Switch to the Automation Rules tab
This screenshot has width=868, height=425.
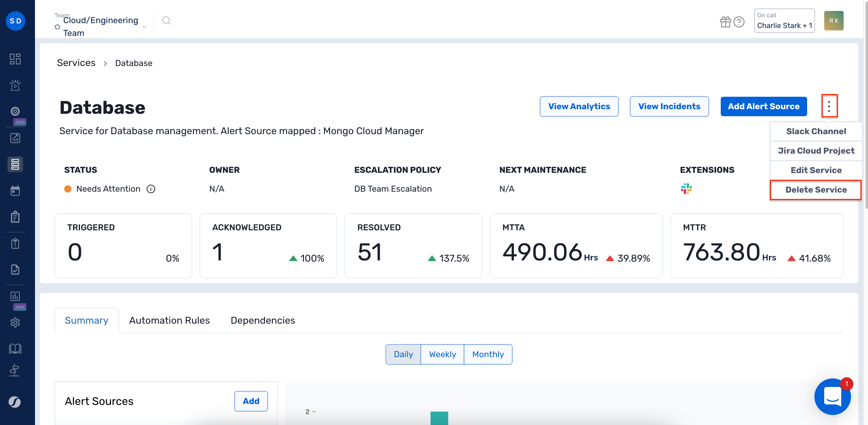[x=169, y=320]
